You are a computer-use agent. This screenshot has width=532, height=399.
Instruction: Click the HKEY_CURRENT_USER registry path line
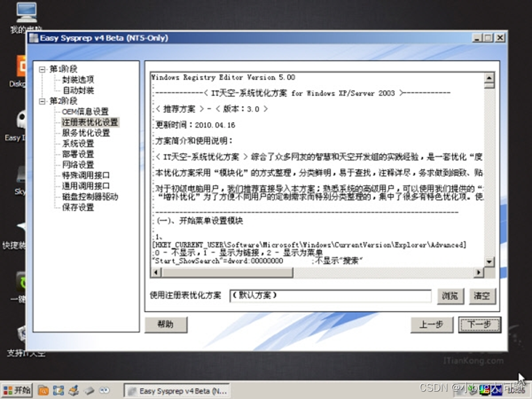309,245
